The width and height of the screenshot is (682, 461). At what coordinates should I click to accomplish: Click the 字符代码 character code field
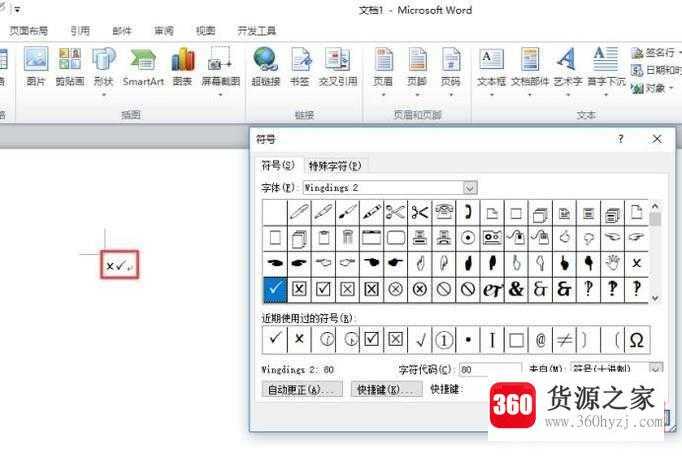pyautogui.click(x=490, y=369)
